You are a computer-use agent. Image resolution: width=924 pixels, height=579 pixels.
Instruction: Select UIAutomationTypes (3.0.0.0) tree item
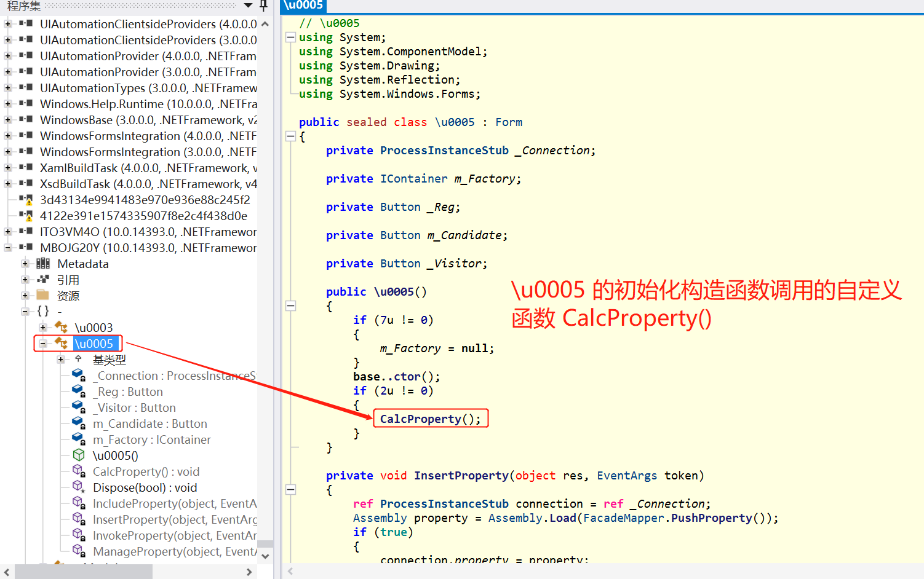[x=148, y=88]
